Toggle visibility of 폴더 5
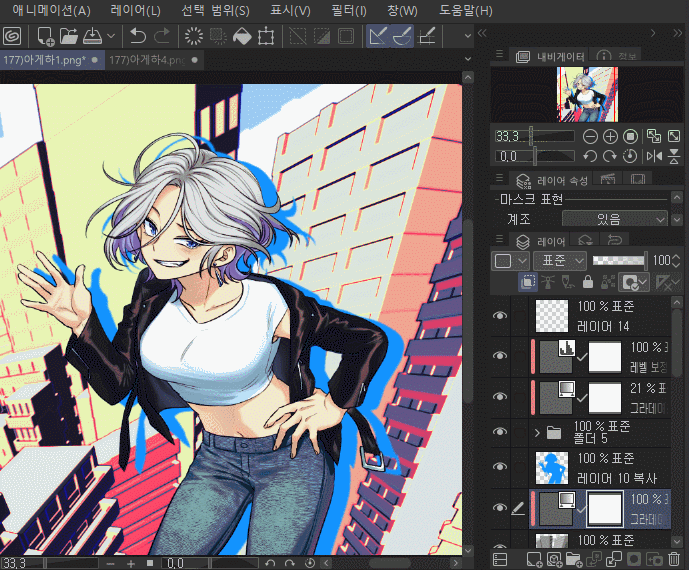 click(x=501, y=432)
